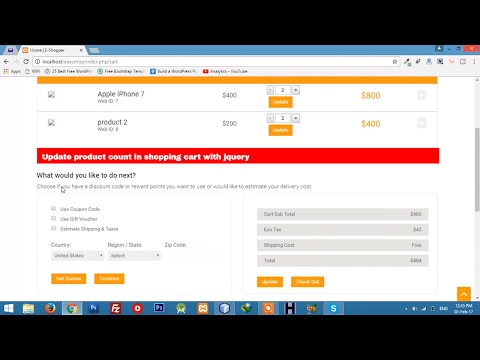Open the Region / State Select dropdown

coord(134,256)
